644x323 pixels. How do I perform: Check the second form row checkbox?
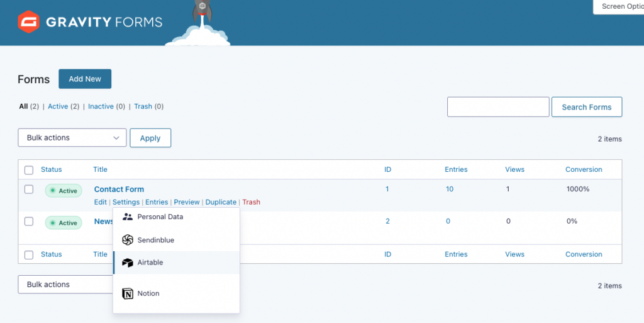click(29, 222)
